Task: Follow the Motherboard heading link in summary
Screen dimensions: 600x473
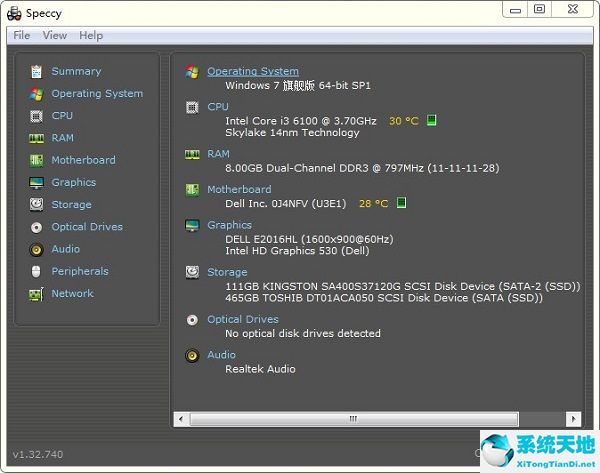Action: pyautogui.click(x=239, y=189)
